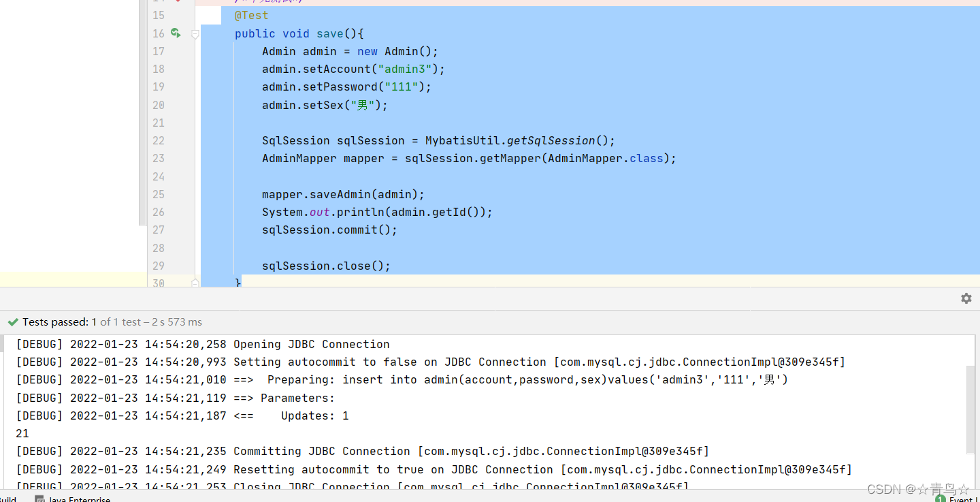Viewport: 980px width, 502px height.
Task: Click the mapper.saveAdmin(admin) line
Action: coord(344,194)
